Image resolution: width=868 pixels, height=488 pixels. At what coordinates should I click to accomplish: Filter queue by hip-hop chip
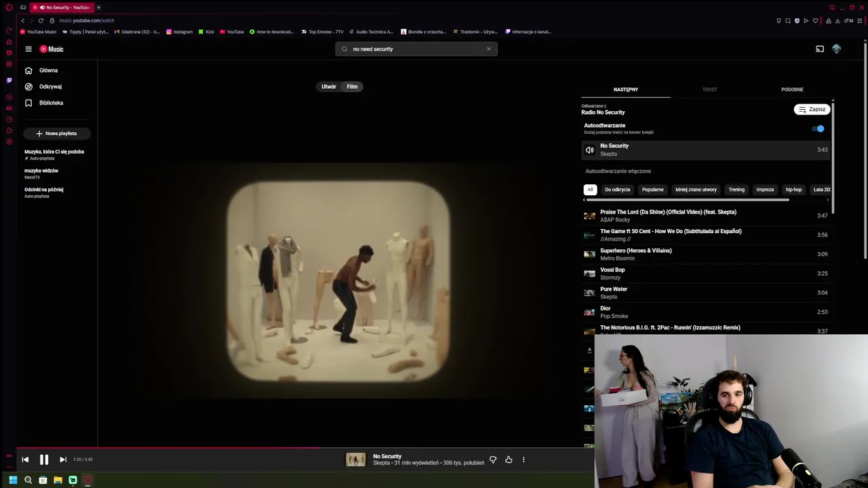[793, 190]
